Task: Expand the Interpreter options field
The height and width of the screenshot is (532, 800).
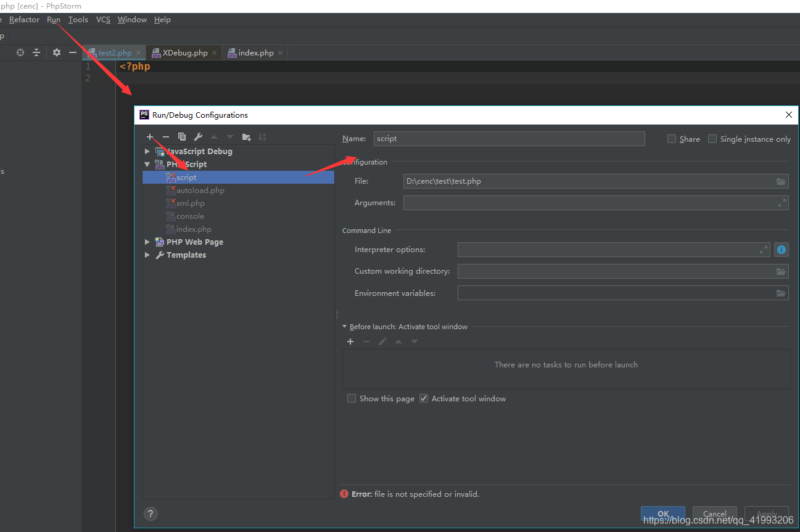Action: (x=764, y=250)
